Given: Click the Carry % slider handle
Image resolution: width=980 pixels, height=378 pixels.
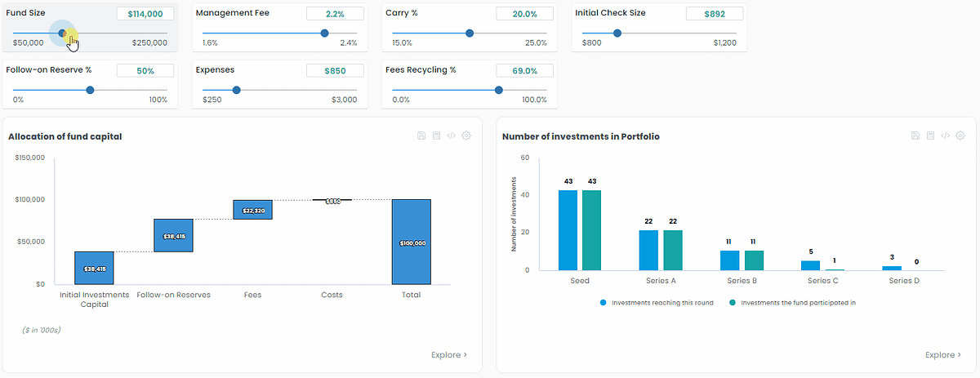Looking at the screenshot, I should tap(469, 33).
